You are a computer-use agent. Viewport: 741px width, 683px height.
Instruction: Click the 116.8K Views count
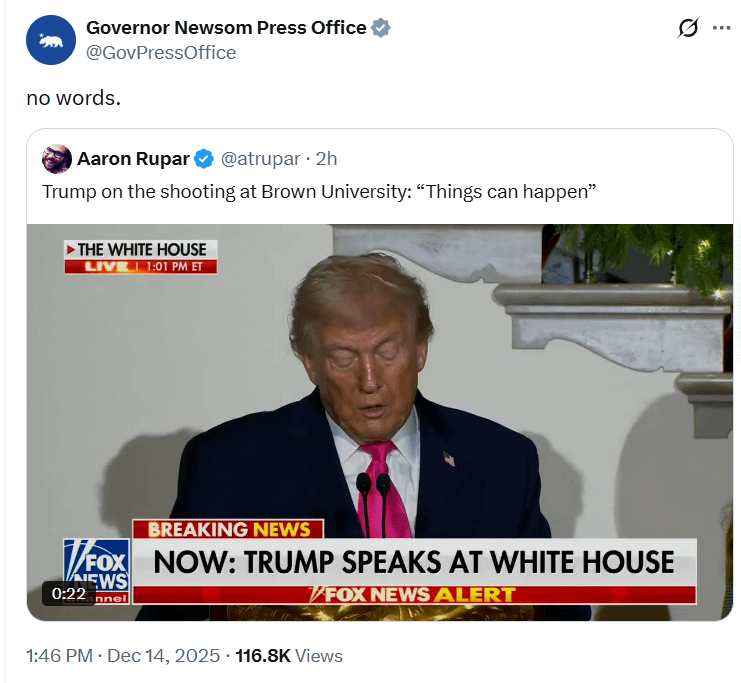click(x=289, y=656)
